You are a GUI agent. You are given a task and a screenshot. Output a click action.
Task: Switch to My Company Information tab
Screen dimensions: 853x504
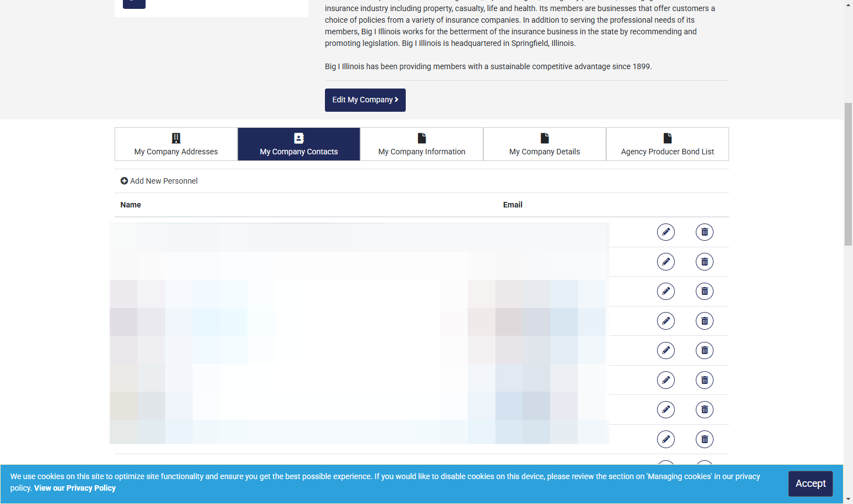422,144
